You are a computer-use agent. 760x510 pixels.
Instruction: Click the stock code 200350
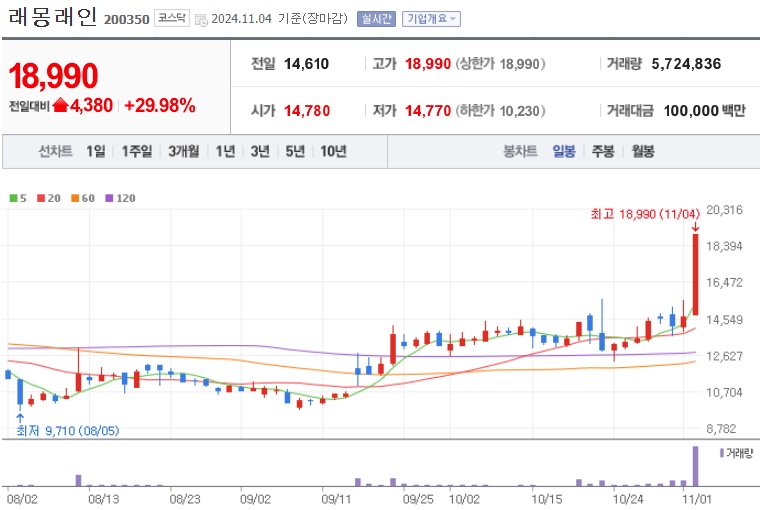[127, 19]
